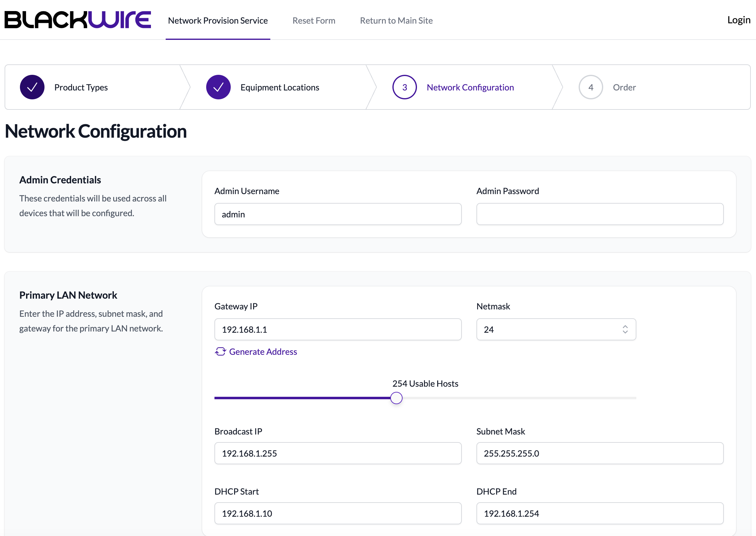Click Return to Main Site link
The height and width of the screenshot is (536, 756).
(x=396, y=21)
